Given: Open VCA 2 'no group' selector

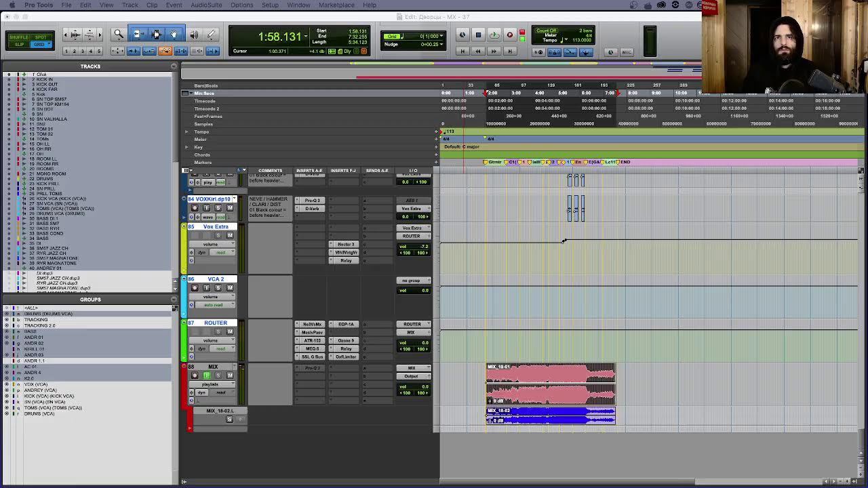Looking at the screenshot, I should (412, 281).
